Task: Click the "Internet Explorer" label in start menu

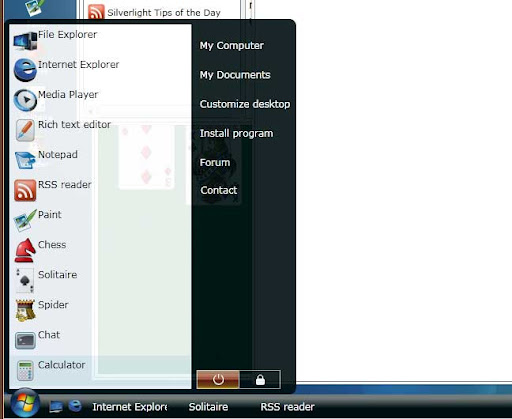Action: tap(78, 64)
